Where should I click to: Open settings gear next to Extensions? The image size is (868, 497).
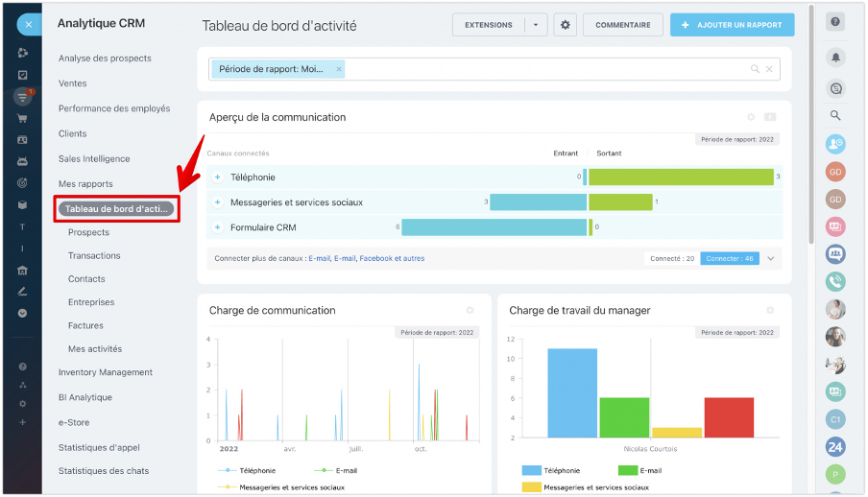(x=566, y=25)
